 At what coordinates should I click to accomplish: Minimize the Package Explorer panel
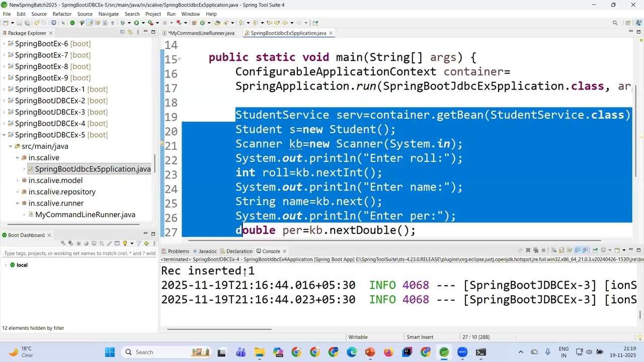point(145,32)
